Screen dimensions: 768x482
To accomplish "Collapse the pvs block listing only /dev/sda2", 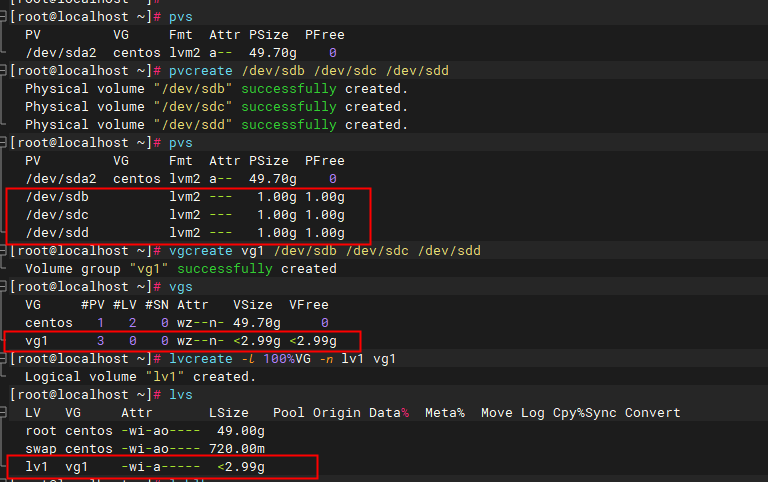I will [3, 17].
